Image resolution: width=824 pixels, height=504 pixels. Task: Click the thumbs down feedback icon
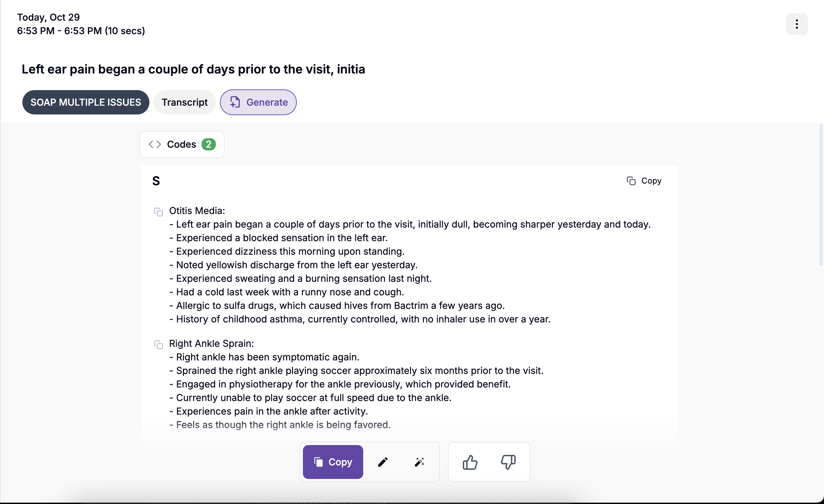pyautogui.click(x=508, y=462)
